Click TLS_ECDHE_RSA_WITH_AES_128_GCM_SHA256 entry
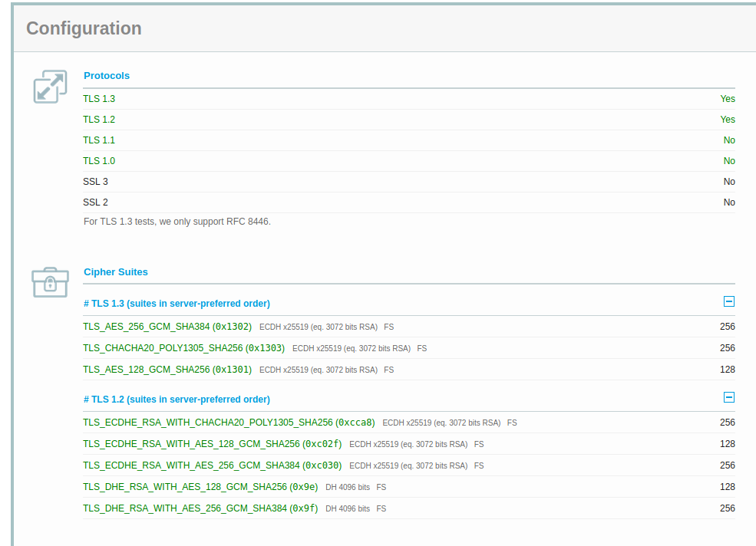Viewport: 756px width, 546px height. click(x=213, y=444)
